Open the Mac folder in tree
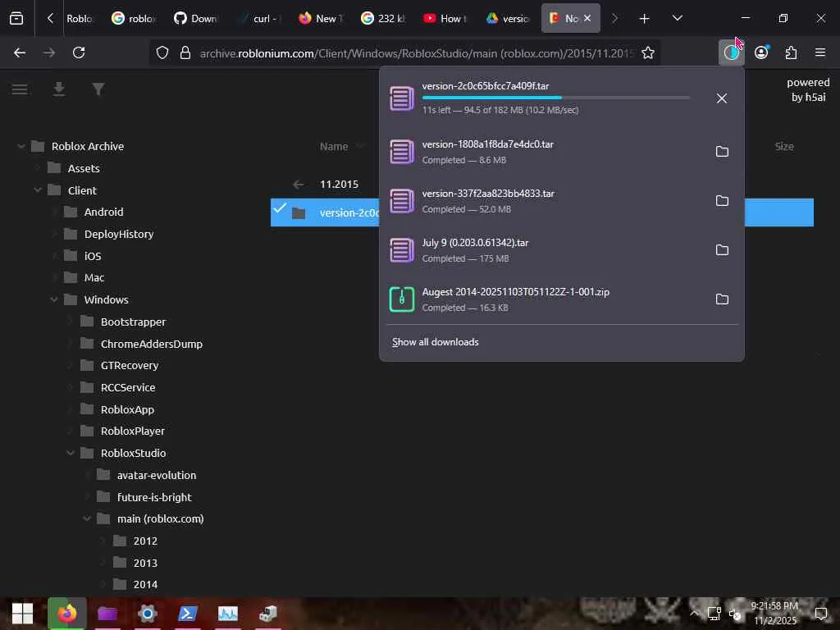 tap(84, 277)
